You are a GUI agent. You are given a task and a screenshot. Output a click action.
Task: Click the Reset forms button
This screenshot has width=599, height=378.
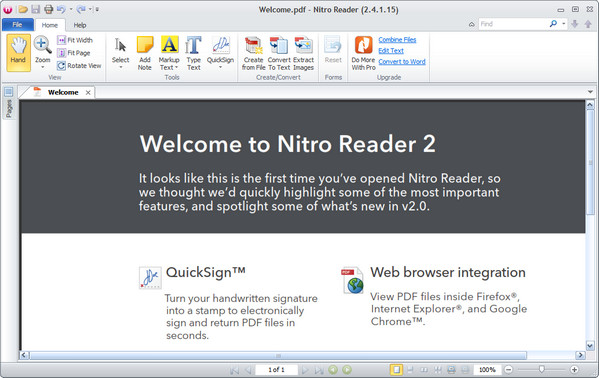coord(333,50)
